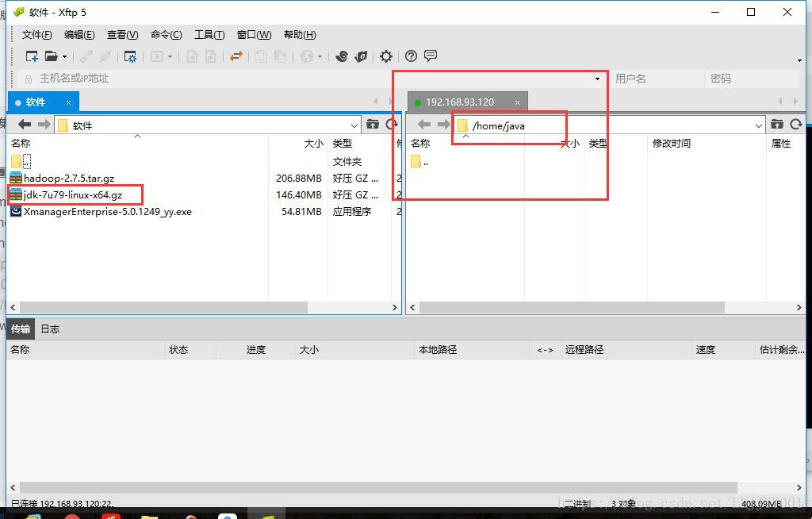812x519 pixels.
Task: Click the 用户名 username field
Action: point(656,79)
